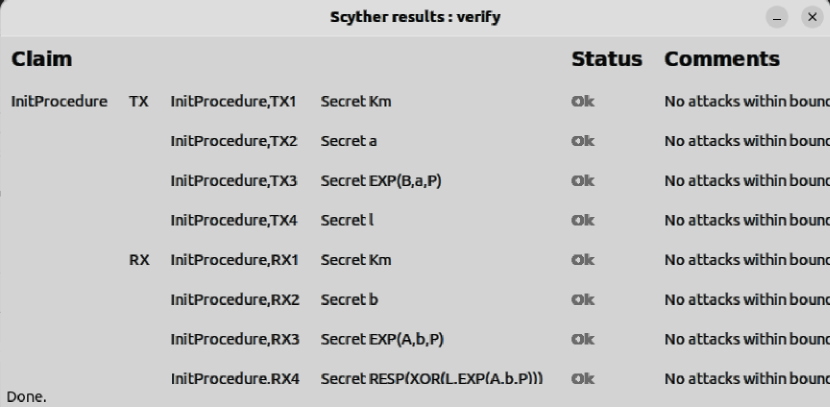830x407 pixels.
Task: Click the RX role label
Action: coord(139,260)
